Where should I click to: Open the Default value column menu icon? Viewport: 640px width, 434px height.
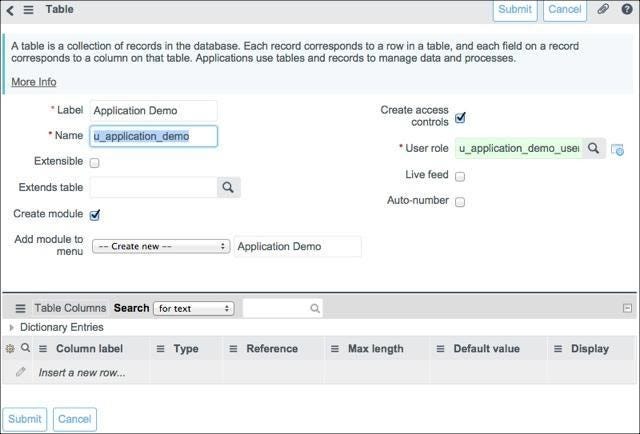(x=440, y=349)
